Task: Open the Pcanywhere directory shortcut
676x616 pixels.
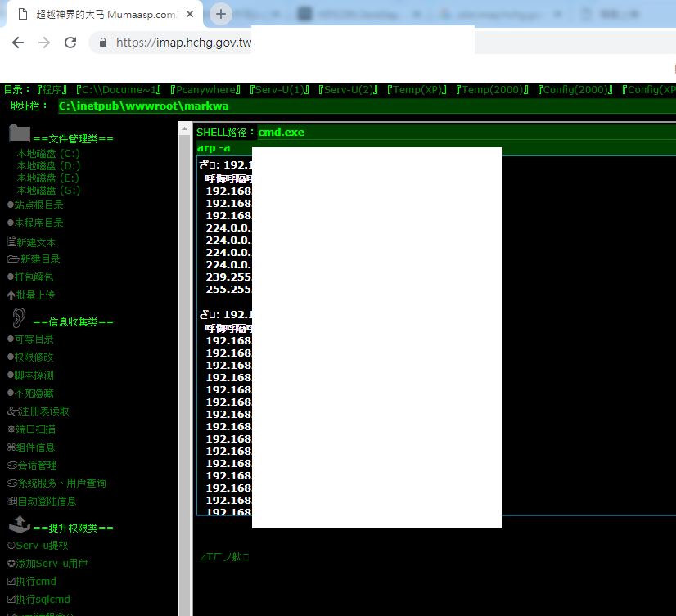Action: [x=205, y=90]
